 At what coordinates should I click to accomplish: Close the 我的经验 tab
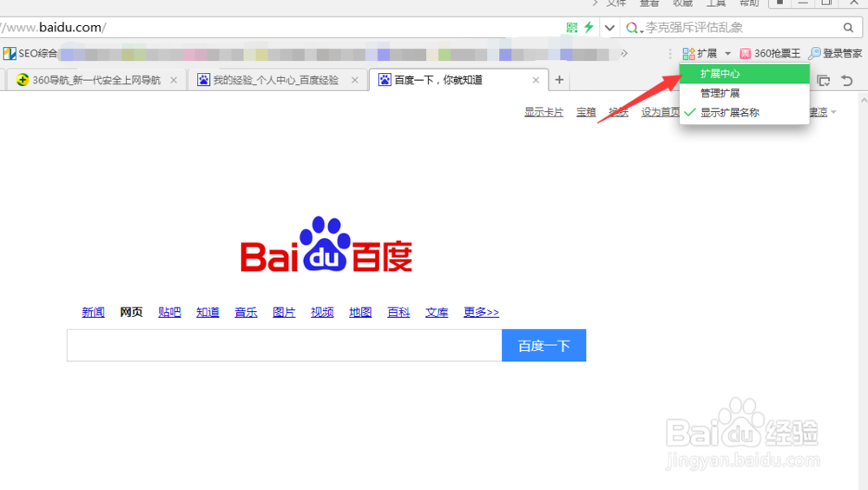pyautogui.click(x=355, y=81)
